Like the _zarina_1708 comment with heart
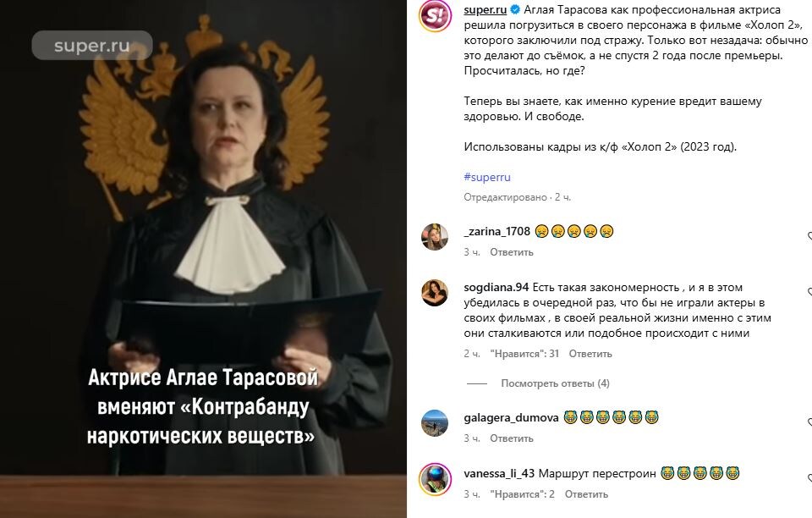Screen dimensions: 812x518 (809, 236)
